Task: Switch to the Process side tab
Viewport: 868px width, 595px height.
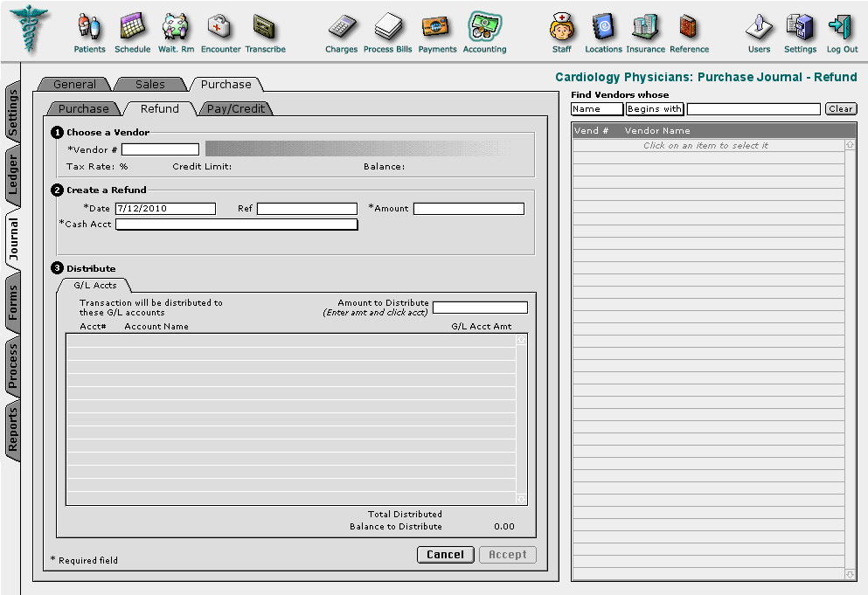Action: coord(12,366)
